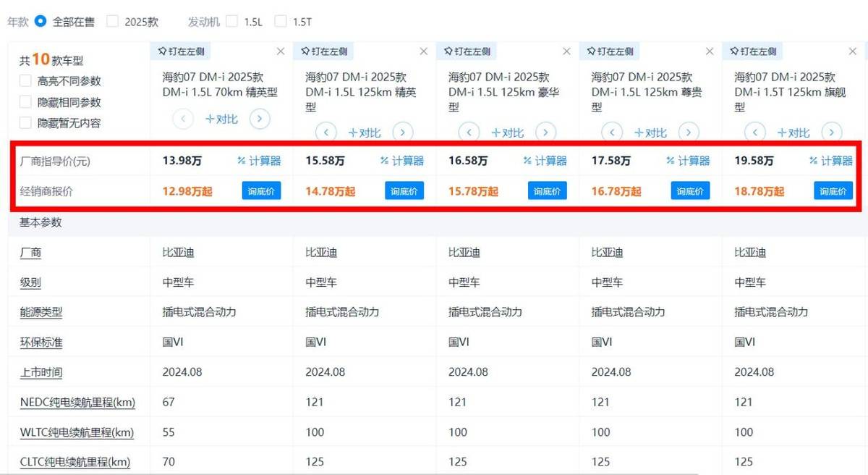
Task: Pin the 70km 精英型 column to the left
Action: click(x=181, y=51)
